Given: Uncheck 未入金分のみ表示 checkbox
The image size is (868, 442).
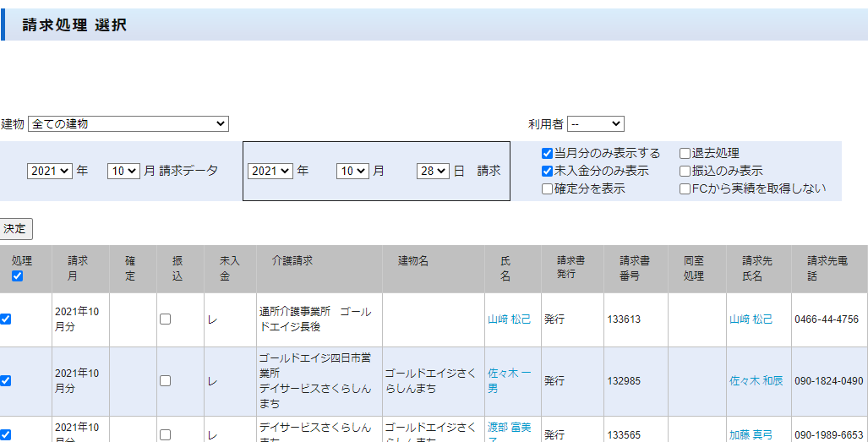Looking at the screenshot, I should tap(548, 172).
